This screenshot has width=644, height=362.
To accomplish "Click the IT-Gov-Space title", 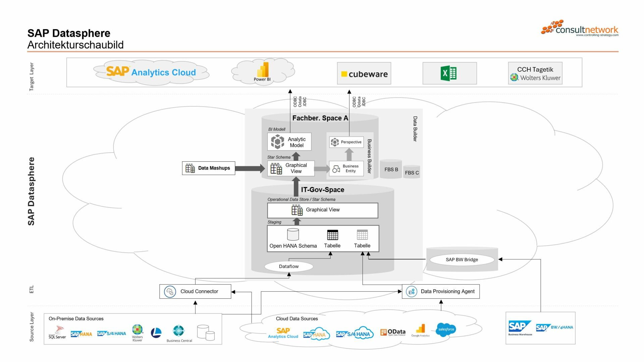I will [322, 190].
